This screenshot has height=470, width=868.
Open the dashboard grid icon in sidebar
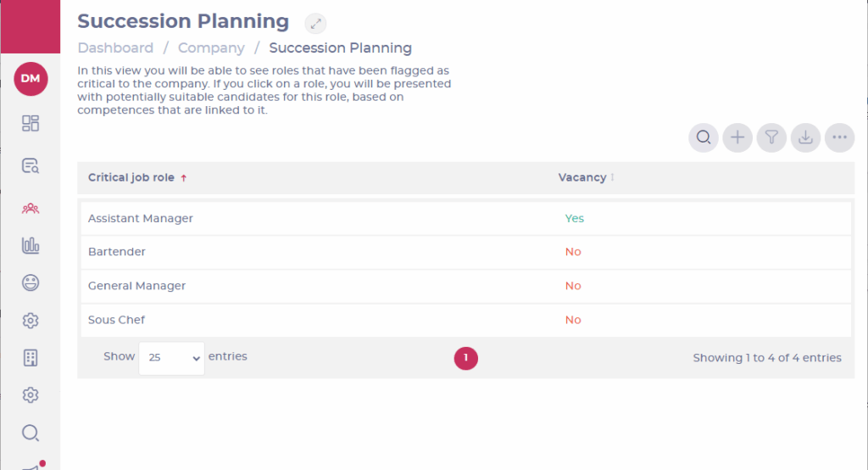[x=31, y=124]
